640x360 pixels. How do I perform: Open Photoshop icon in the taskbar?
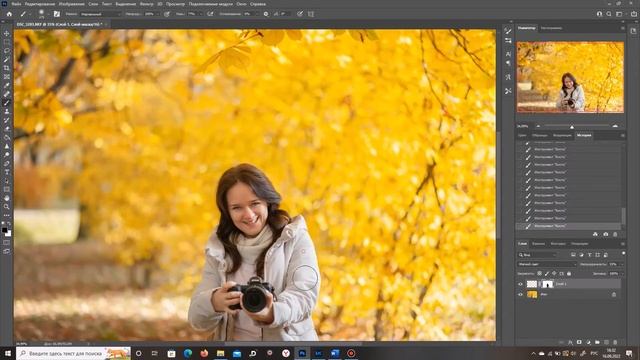[302, 353]
